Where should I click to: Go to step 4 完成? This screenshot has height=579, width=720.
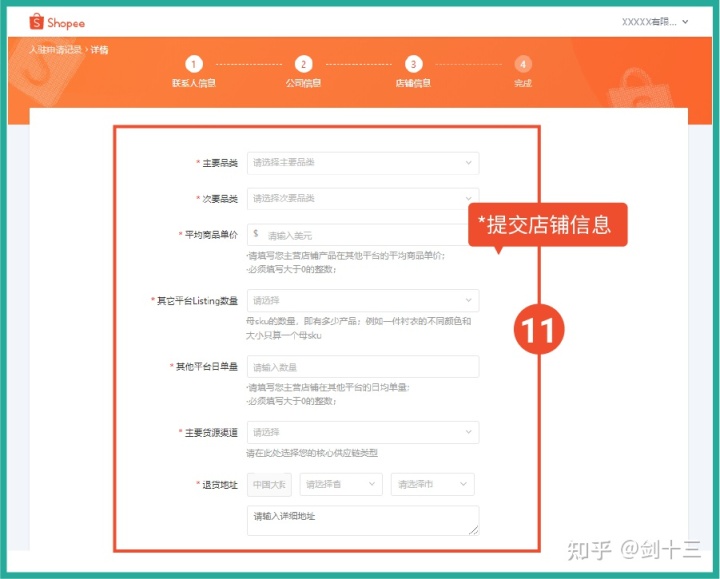(523, 72)
